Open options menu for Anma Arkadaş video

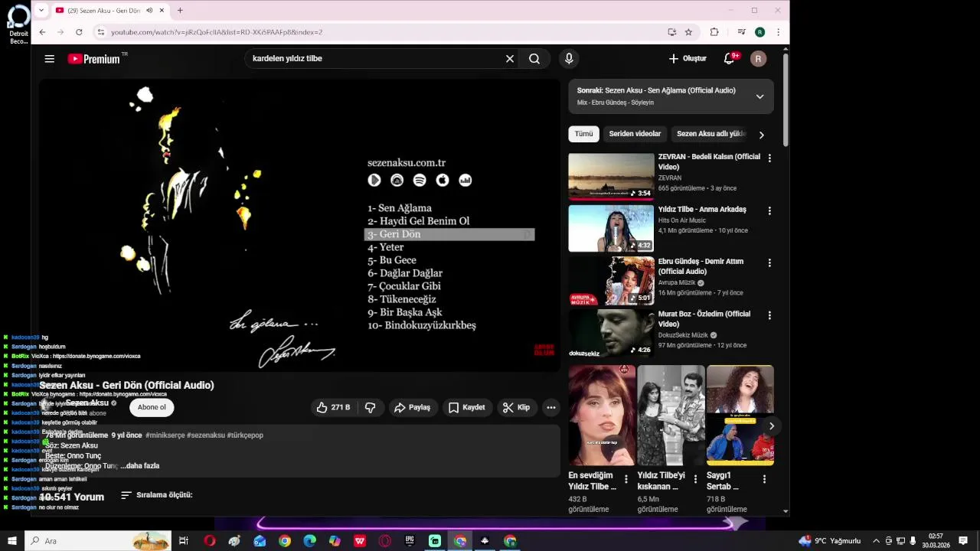point(769,210)
